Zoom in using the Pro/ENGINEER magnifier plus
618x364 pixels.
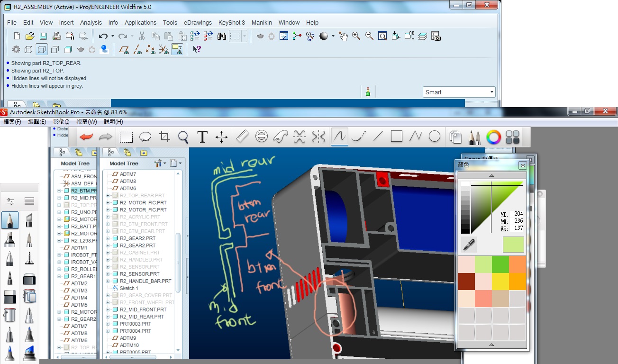(356, 36)
